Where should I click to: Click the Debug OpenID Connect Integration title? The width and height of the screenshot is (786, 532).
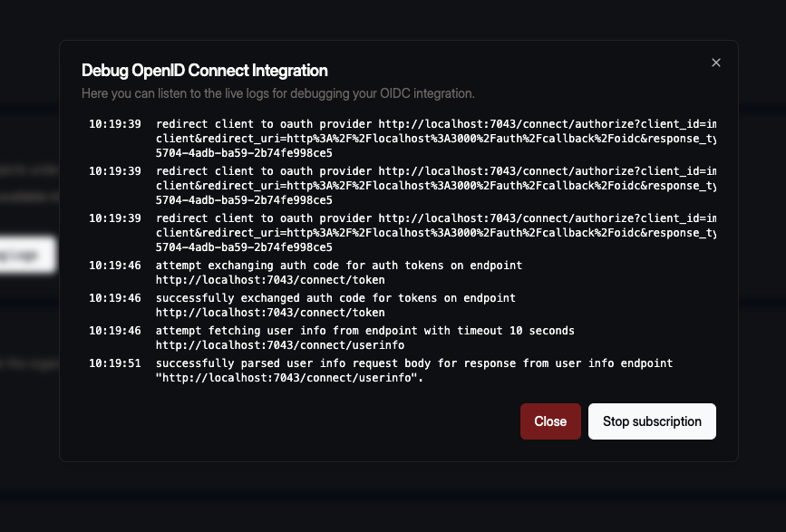(x=205, y=71)
